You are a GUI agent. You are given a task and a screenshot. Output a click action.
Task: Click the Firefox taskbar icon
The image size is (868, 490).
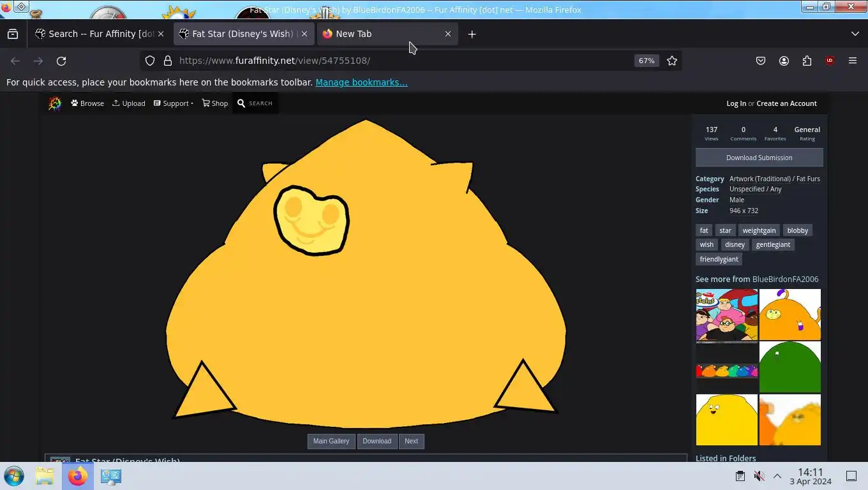(x=78, y=476)
